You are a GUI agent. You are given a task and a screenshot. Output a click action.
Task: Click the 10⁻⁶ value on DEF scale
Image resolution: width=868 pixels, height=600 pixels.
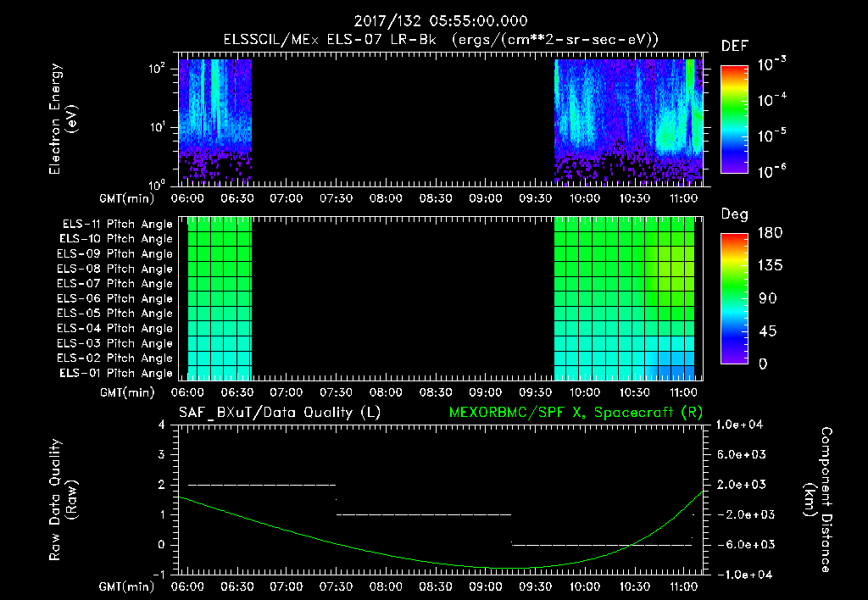pos(771,171)
